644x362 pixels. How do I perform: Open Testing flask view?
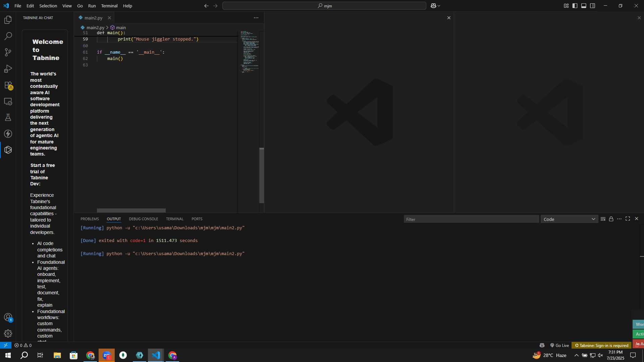(x=8, y=117)
